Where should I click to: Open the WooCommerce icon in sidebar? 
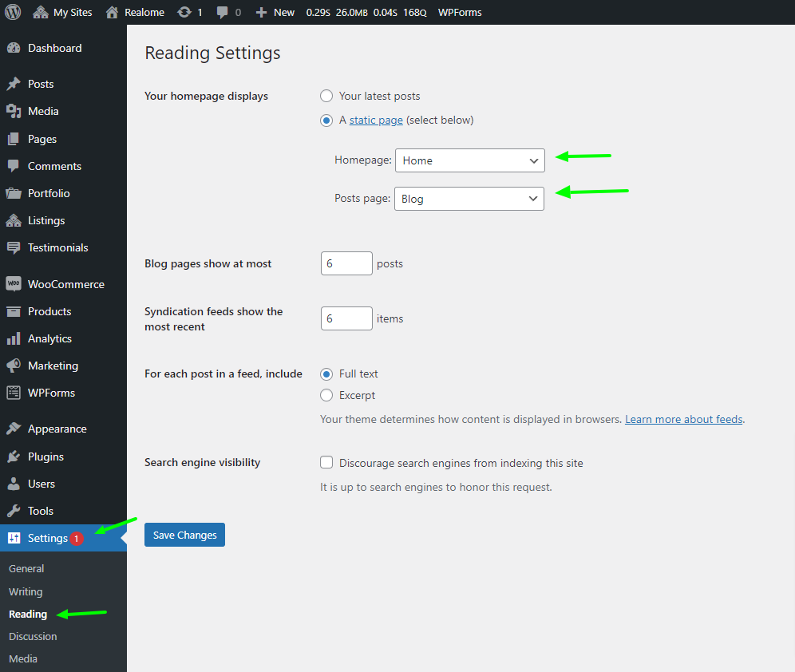[x=14, y=284]
